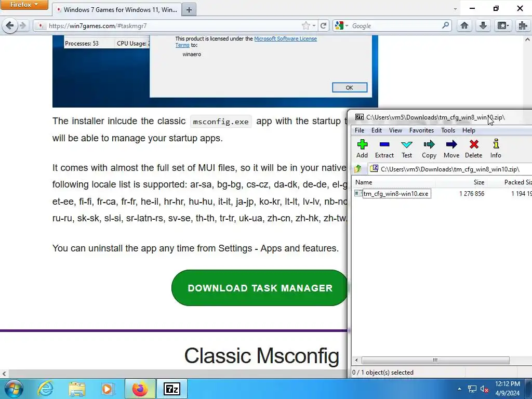The image size is (532, 399).
Task: Open the orange Firefox menu button
Action: (24, 5)
